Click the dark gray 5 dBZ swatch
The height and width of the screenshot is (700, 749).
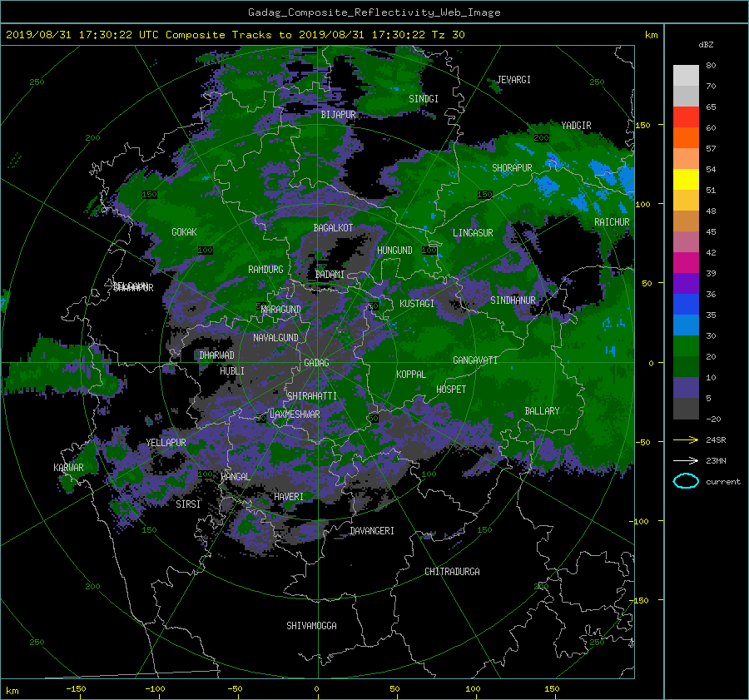click(x=686, y=409)
